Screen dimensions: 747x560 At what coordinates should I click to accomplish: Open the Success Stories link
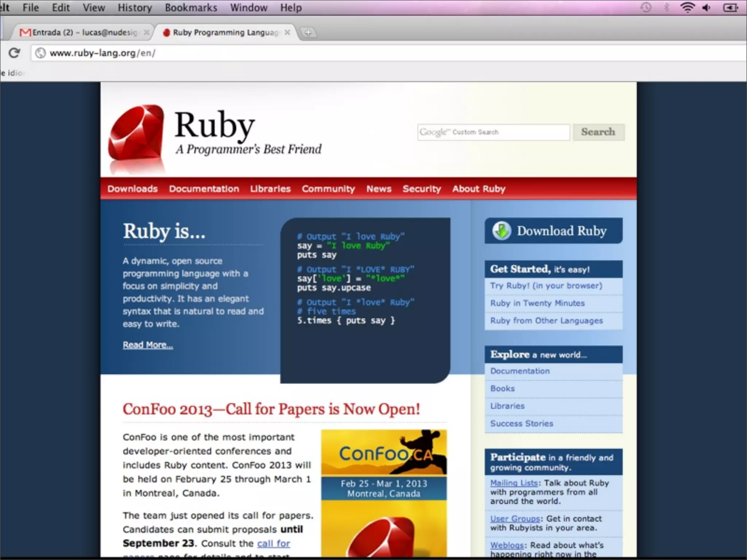(x=522, y=423)
